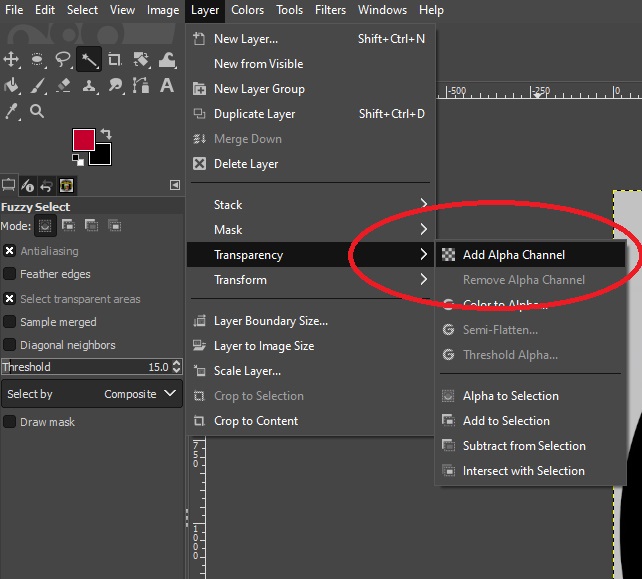Choose New from Visible
The height and width of the screenshot is (579, 642).
[310, 64]
